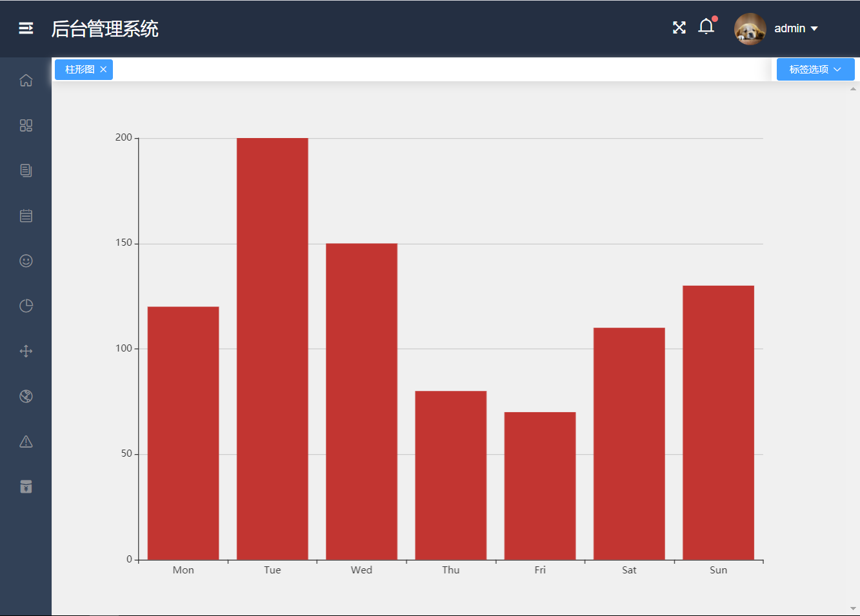The image size is (860, 616).
Task: Open the warning triangle icon in sidebar
Action: pos(26,441)
